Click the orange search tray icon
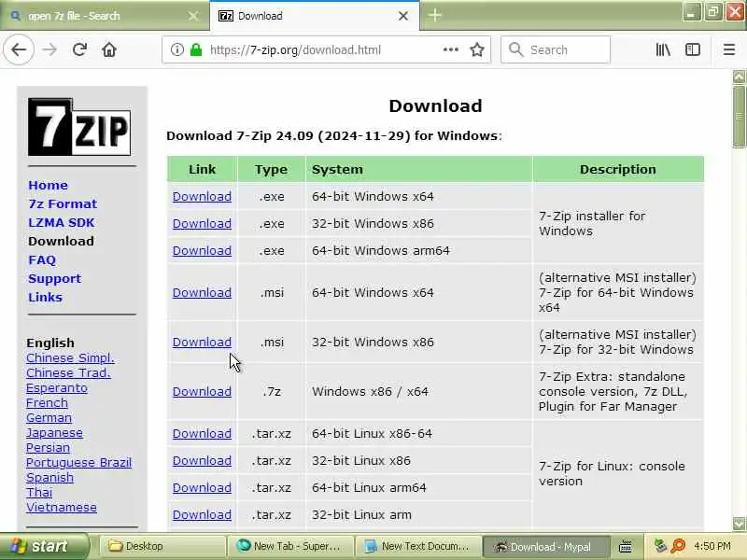The image size is (747, 560). pos(678,546)
